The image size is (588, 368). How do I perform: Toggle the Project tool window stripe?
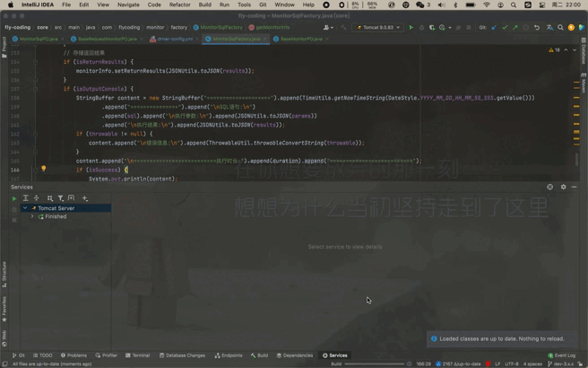pos(4,48)
